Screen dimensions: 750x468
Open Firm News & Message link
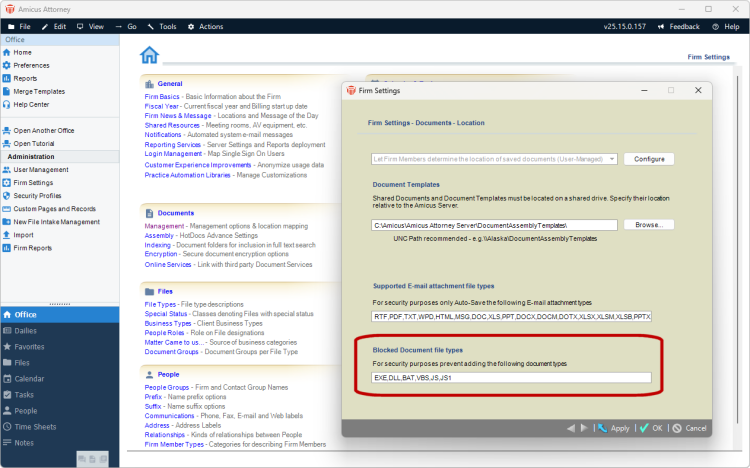pos(178,116)
